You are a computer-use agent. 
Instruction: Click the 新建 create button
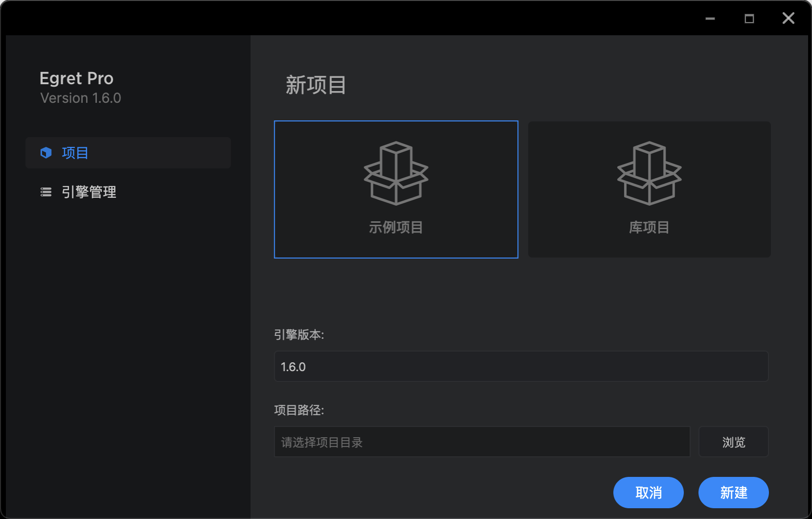[734, 493]
